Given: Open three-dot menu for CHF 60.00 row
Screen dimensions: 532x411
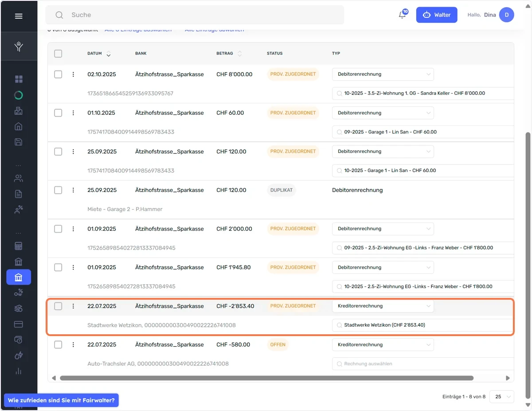Looking at the screenshot, I should [73, 113].
